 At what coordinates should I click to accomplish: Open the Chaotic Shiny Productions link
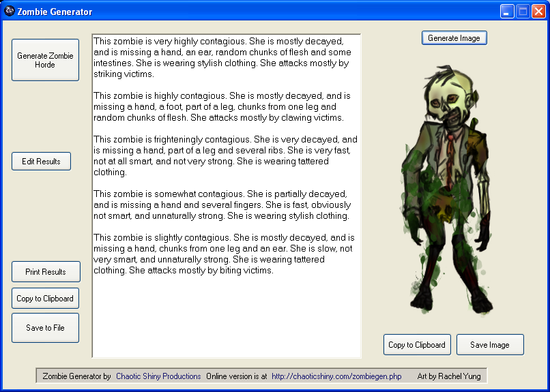[158, 376]
